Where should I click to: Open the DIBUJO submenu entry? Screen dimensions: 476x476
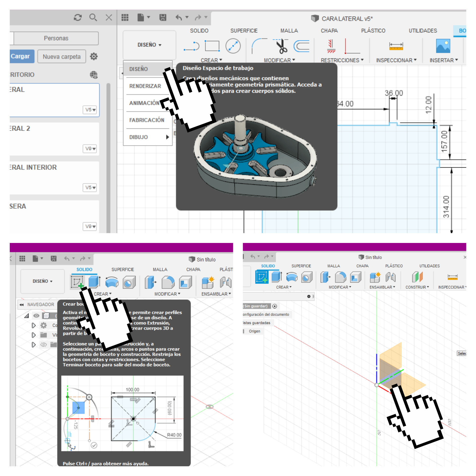tap(148, 137)
